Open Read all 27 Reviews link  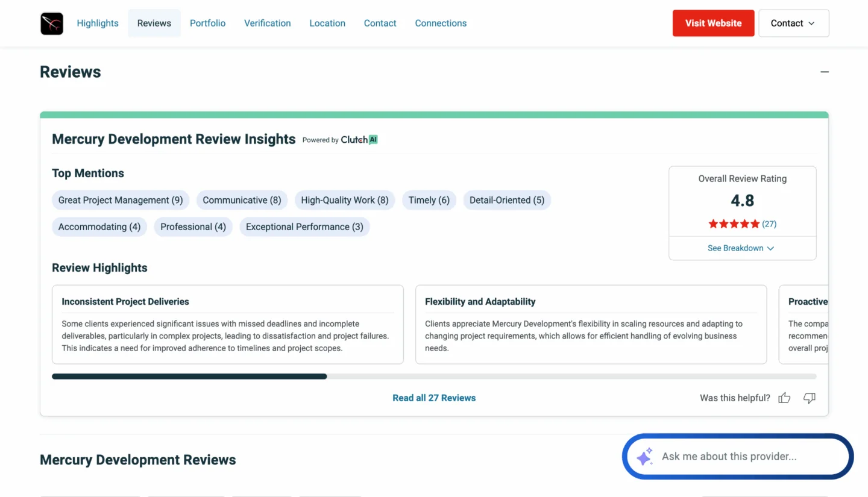(x=434, y=398)
